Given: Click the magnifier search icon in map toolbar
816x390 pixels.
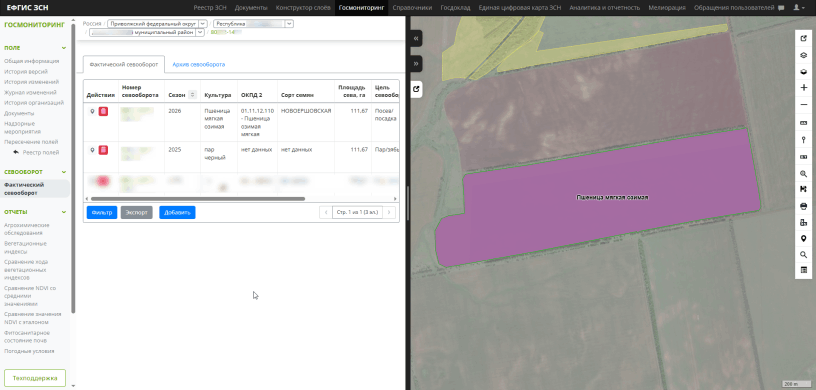Looking at the screenshot, I should tap(804, 255).
